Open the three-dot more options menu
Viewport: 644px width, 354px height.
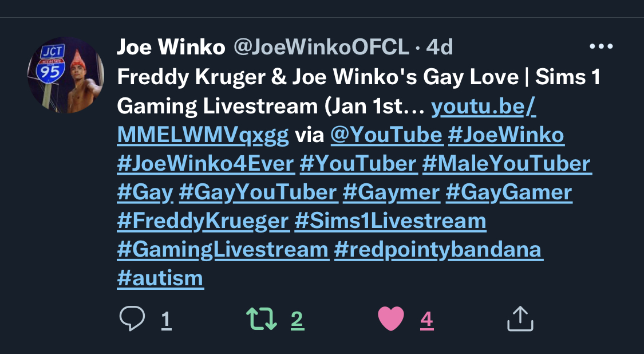(601, 46)
